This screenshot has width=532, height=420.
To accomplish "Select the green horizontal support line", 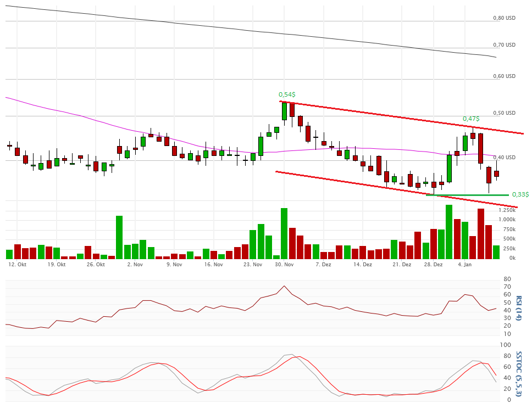I will (x=467, y=195).
